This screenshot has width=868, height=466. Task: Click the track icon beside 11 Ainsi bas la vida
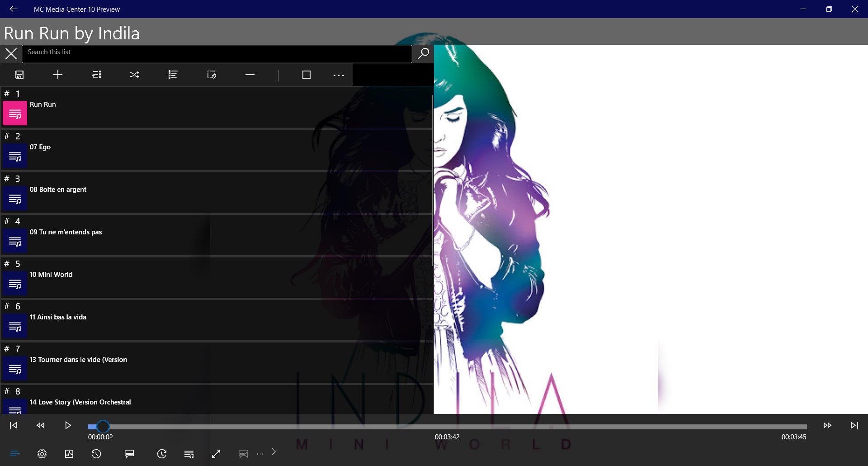(15, 326)
